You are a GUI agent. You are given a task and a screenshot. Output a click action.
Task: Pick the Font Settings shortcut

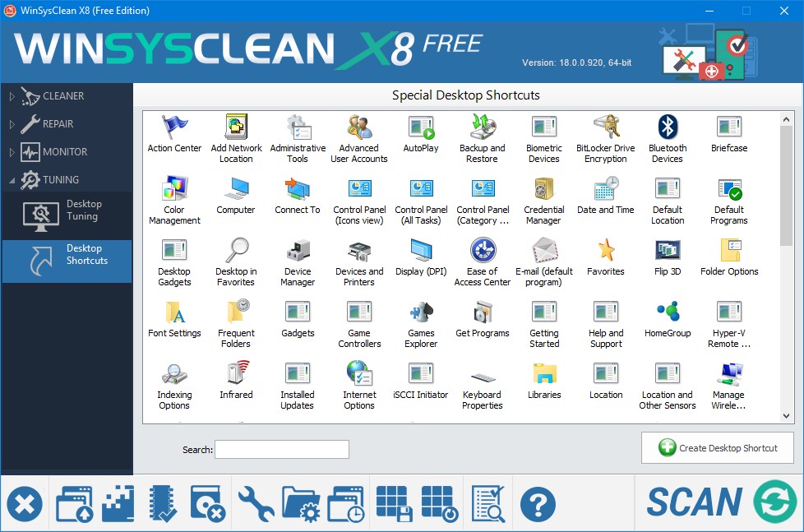pyautogui.click(x=174, y=312)
